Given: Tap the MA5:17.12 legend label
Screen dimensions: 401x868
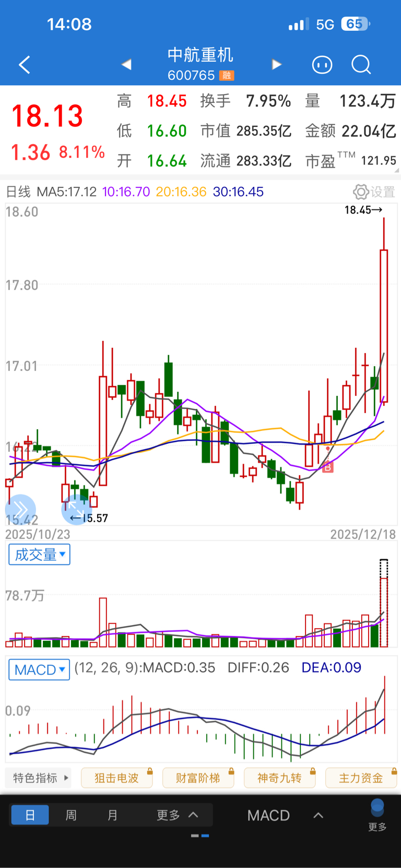Looking at the screenshot, I should [66, 192].
